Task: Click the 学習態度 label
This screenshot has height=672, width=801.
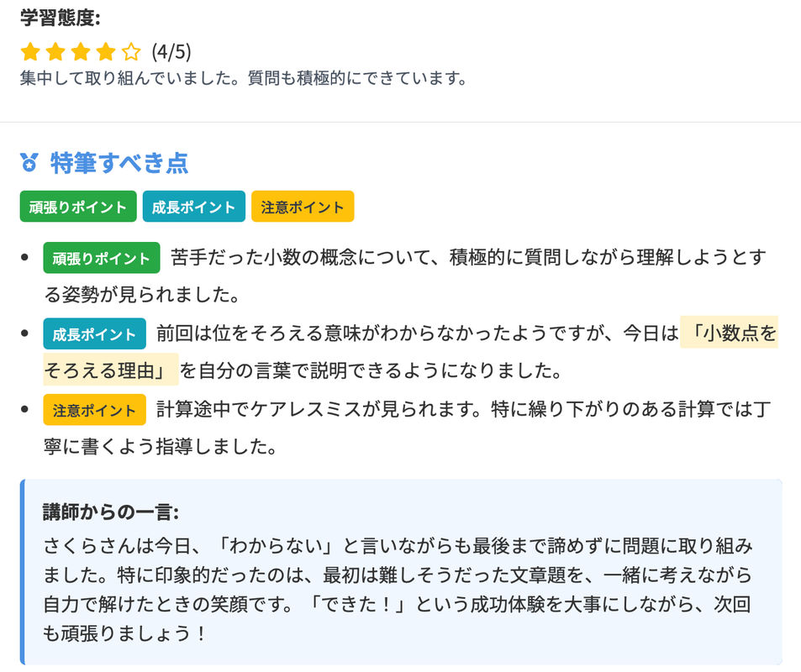Action: click(x=61, y=18)
